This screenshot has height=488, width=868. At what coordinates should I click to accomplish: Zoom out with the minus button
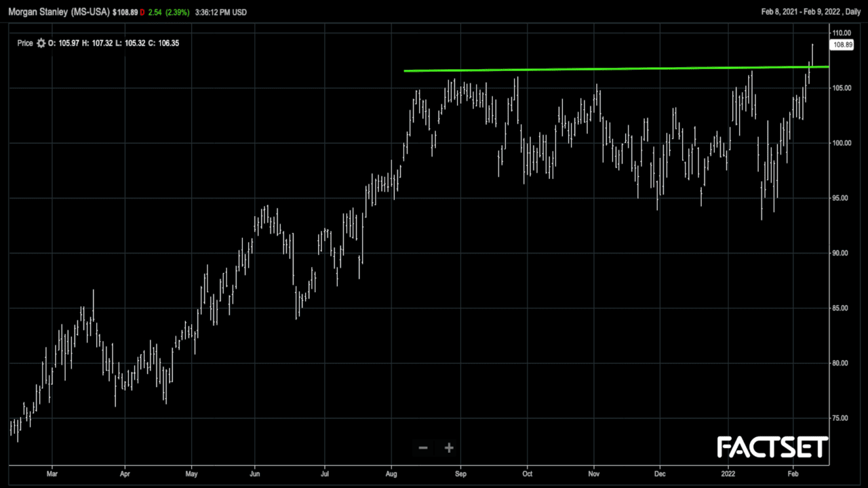423,447
